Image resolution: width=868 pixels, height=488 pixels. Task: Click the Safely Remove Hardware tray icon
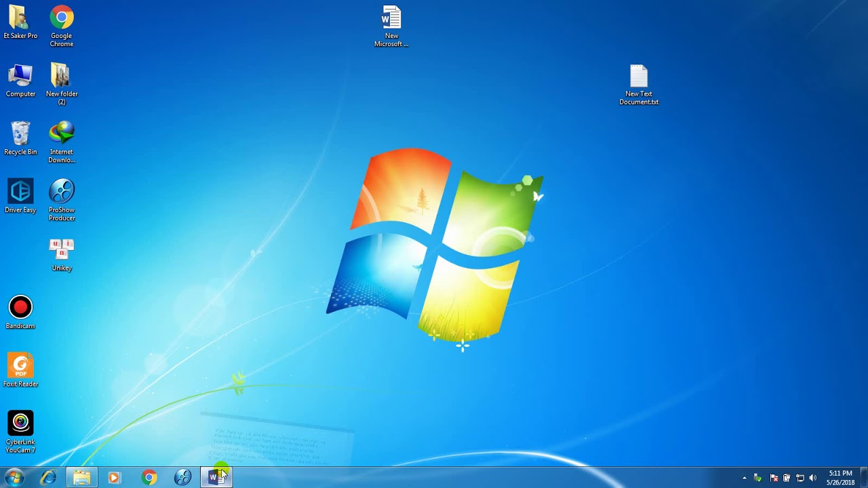[x=758, y=479]
